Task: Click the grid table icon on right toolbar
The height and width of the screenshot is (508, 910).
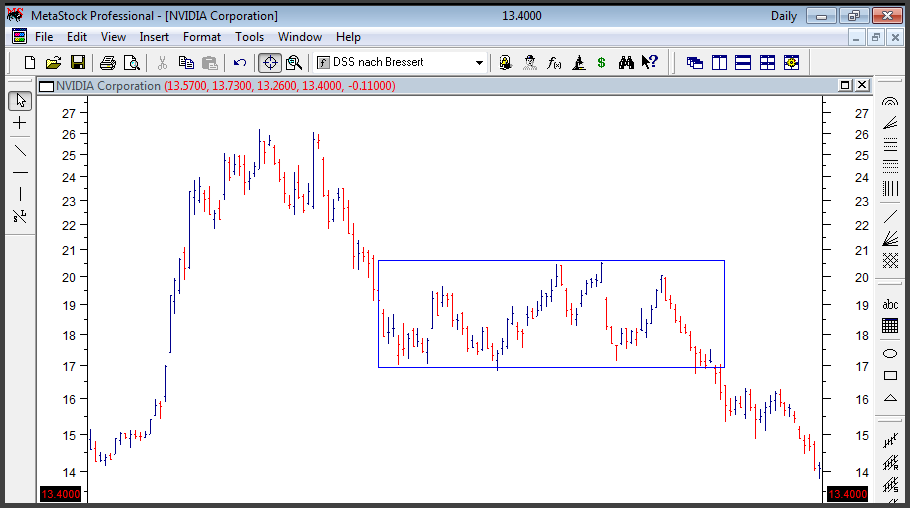Action: point(890,326)
